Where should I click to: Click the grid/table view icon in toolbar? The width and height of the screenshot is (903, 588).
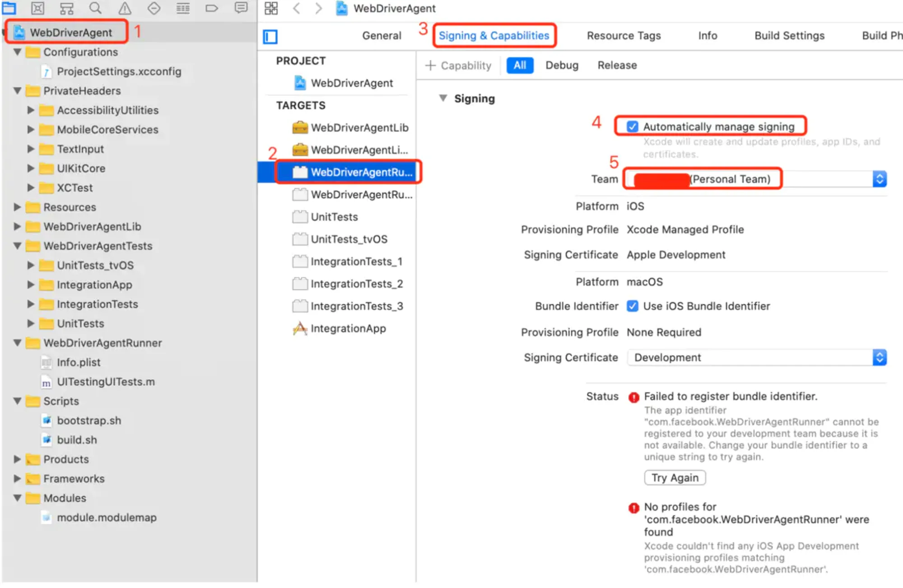pos(271,9)
